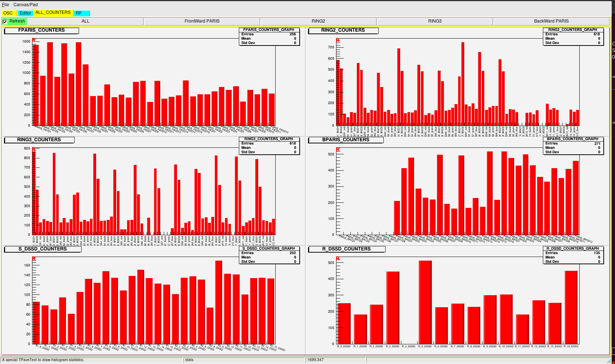This screenshot has height=364, width=615.
Task: Show the FrontWard PARIS counters tab
Action: [x=202, y=21]
